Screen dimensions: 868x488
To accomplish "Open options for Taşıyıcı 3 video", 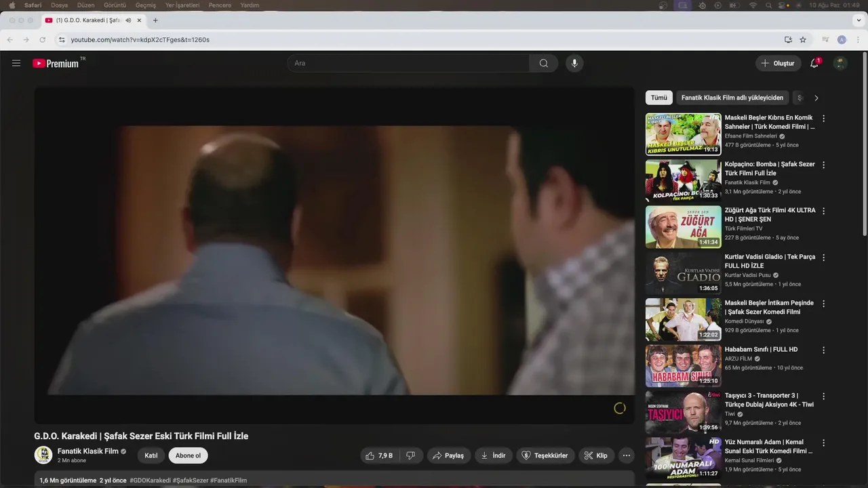I will (824, 396).
